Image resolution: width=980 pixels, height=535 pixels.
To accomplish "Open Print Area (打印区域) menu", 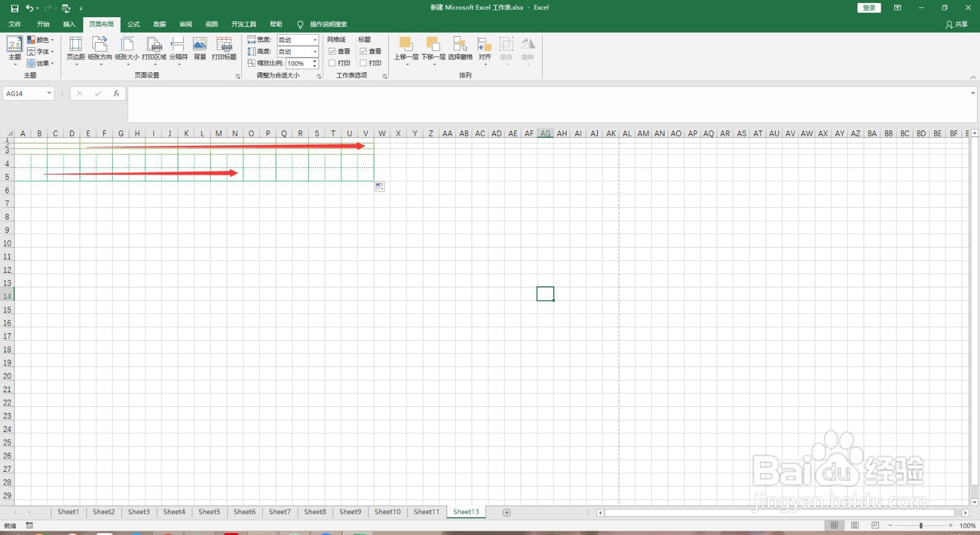I will [x=154, y=51].
